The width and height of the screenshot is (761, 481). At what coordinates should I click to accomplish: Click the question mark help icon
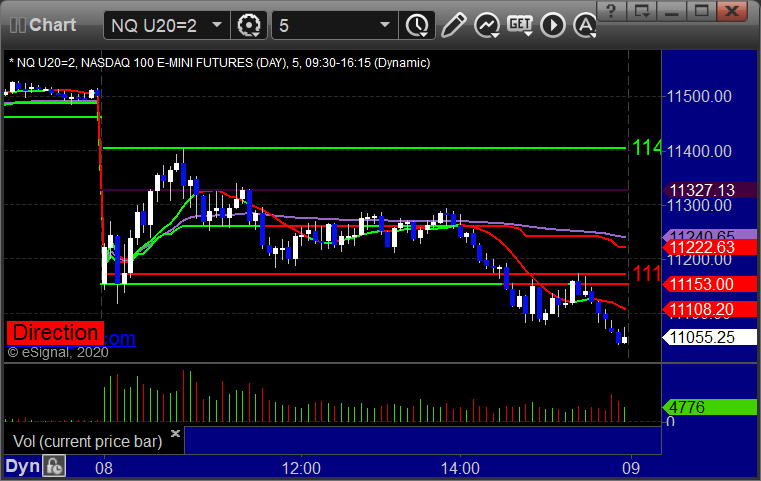point(611,11)
